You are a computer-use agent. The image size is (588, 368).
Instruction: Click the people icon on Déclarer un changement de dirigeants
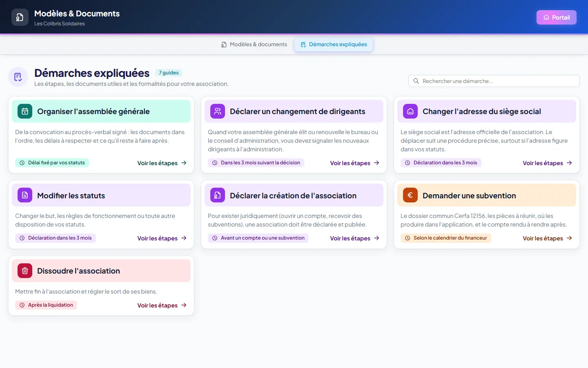pos(218,111)
